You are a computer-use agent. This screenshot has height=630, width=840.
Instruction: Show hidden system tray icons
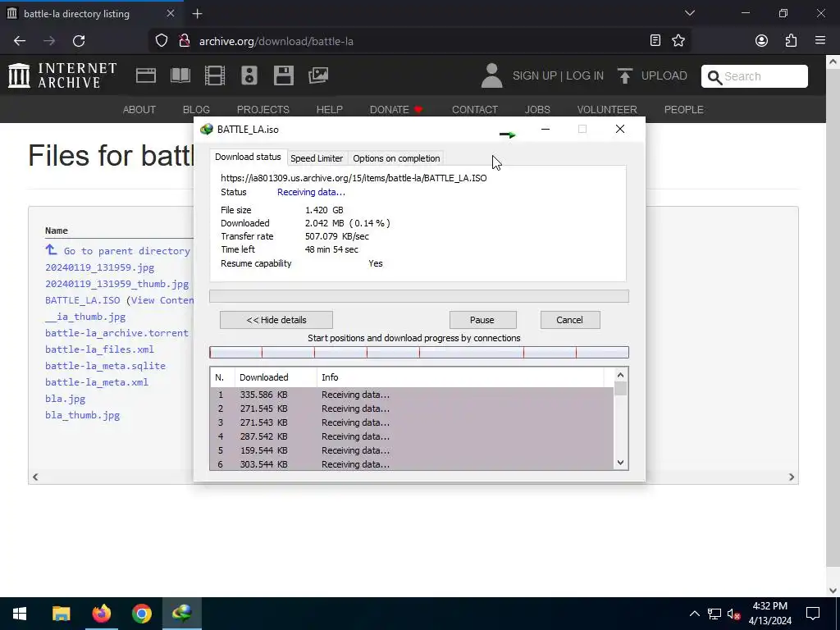coord(694,614)
